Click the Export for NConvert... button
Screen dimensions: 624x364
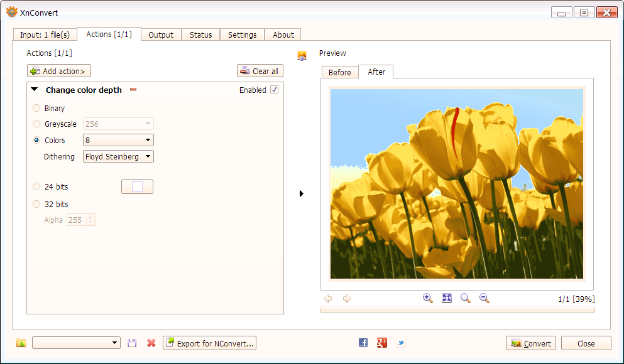pyautogui.click(x=209, y=343)
